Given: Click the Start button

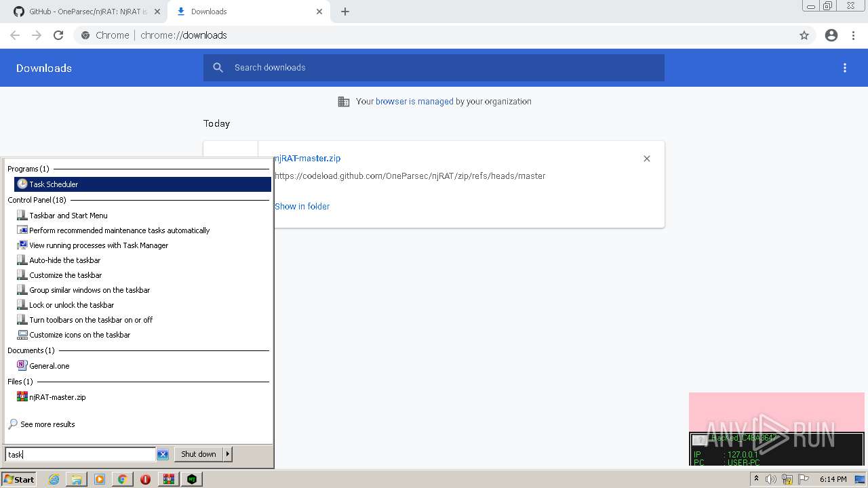Looking at the screenshot, I should coord(19,479).
